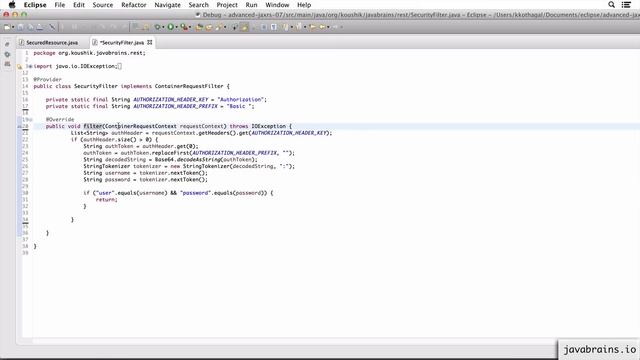The width and height of the screenshot is (640, 360).
Task: Click the collapsed imports placeholder box
Action: (119, 66)
